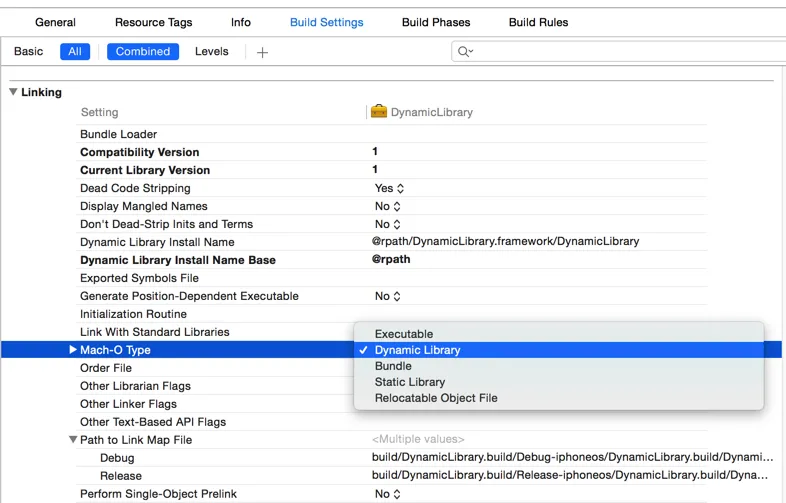Toggle the All filter button
Screen dimensions: 786x503
pos(75,52)
